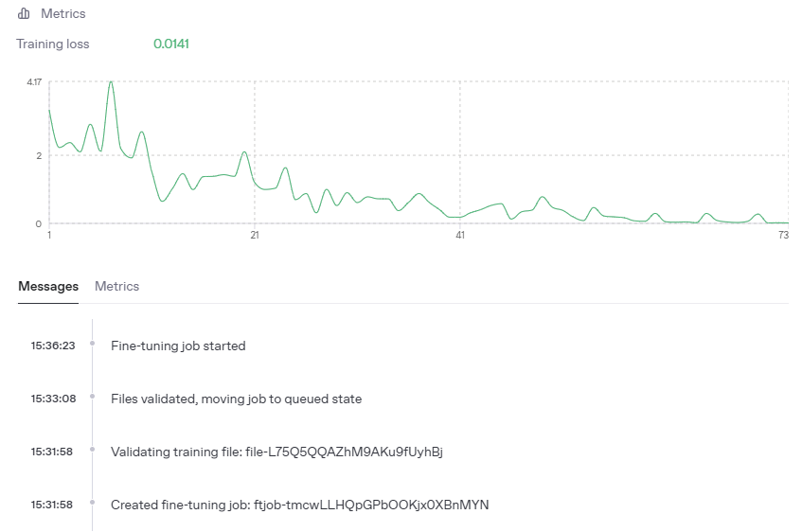
Task: Switch to the Messages tab
Action: (48, 286)
